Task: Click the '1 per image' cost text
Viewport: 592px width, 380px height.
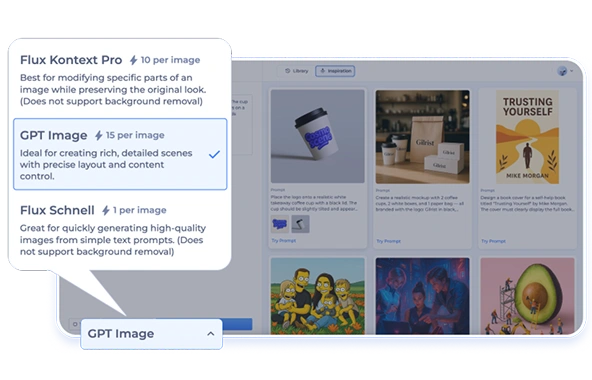Action: 140,210
